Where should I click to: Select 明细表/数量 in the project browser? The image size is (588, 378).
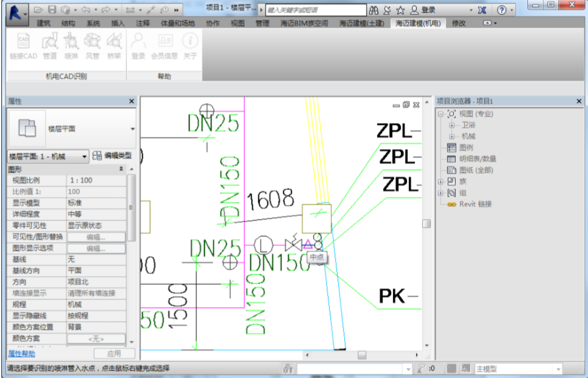(477, 159)
